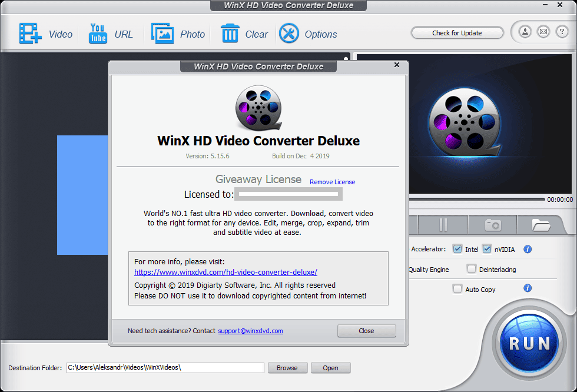The width and height of the screenshot is (577, 392).
Task: Click the Options toolbar label
Action: [321, 34]
